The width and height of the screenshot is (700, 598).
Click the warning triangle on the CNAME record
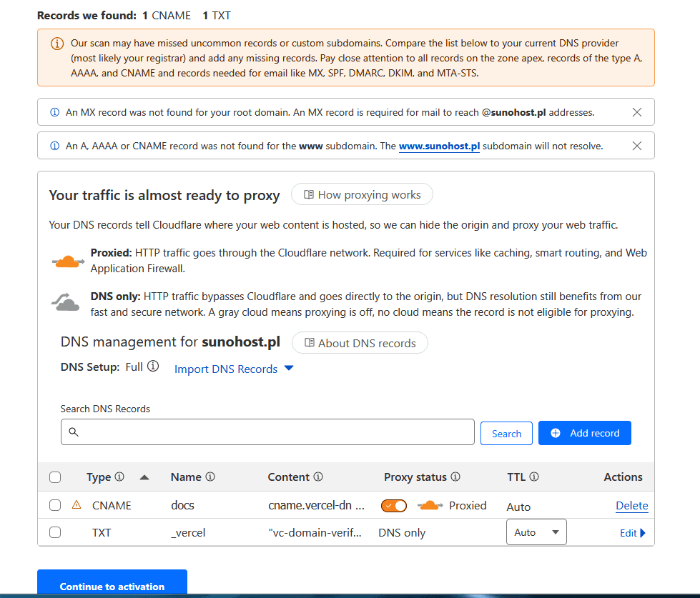coord(77,505)
